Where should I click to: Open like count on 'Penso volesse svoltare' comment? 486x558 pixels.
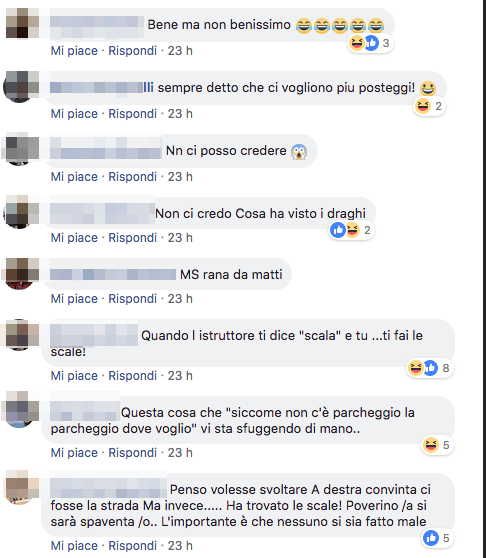[x=438, y=538]
